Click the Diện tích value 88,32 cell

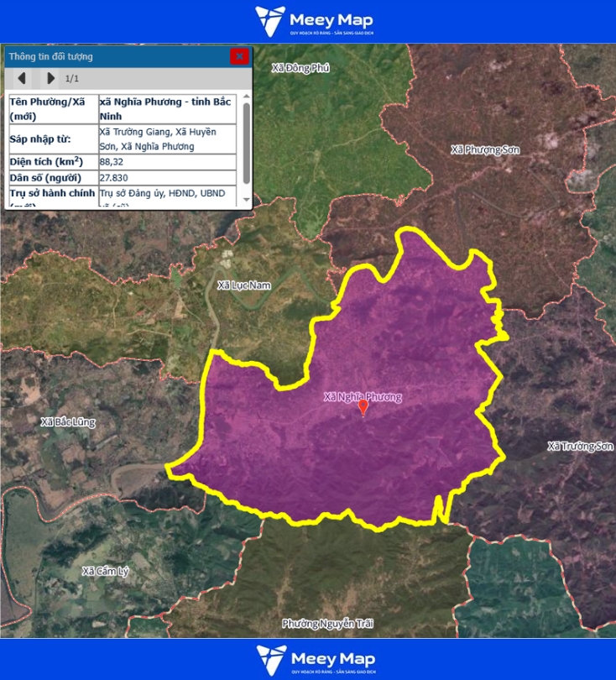[x=168, y=161]
